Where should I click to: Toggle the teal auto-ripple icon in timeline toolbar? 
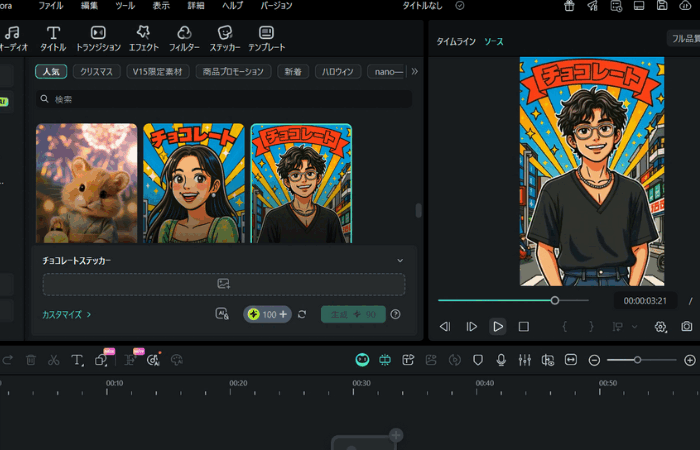click(385, 360)
